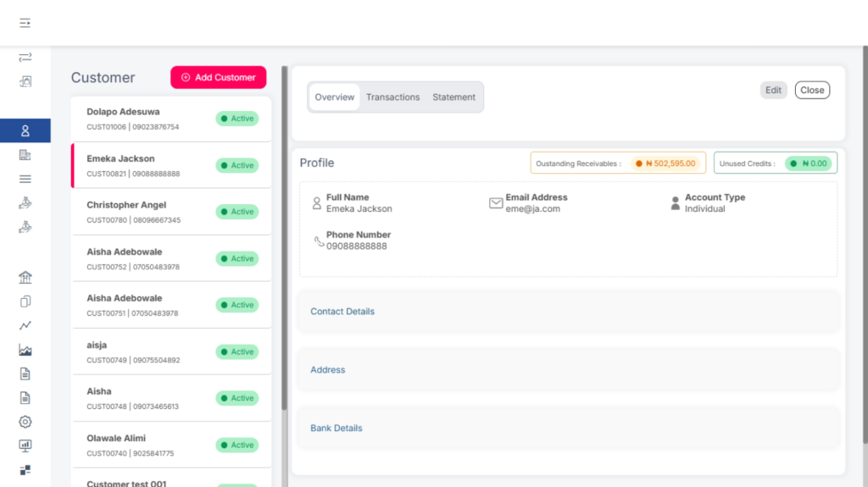
Task: Click the hamburger menu icon at top
Action: [x=25, y=23]
